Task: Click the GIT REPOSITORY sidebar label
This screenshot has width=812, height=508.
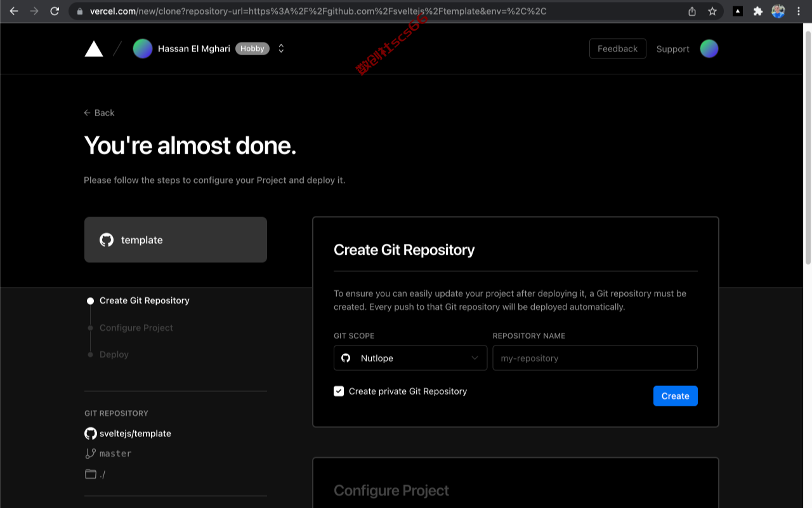Action: (x=116, y=413)
